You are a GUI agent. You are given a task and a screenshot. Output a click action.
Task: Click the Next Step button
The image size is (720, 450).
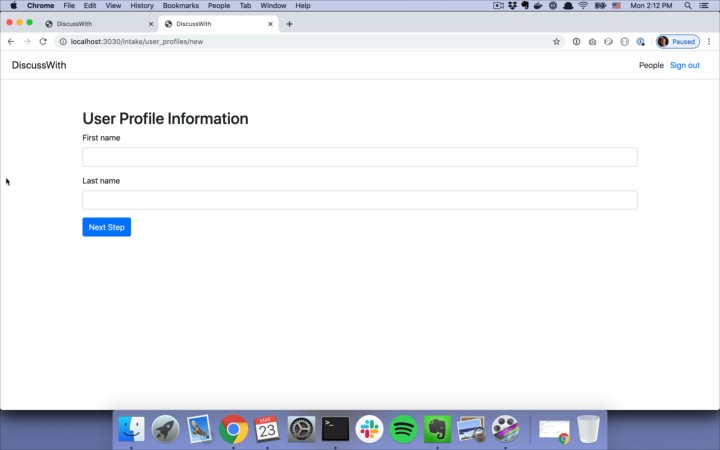pyautogui.click(x=107, y=227)
